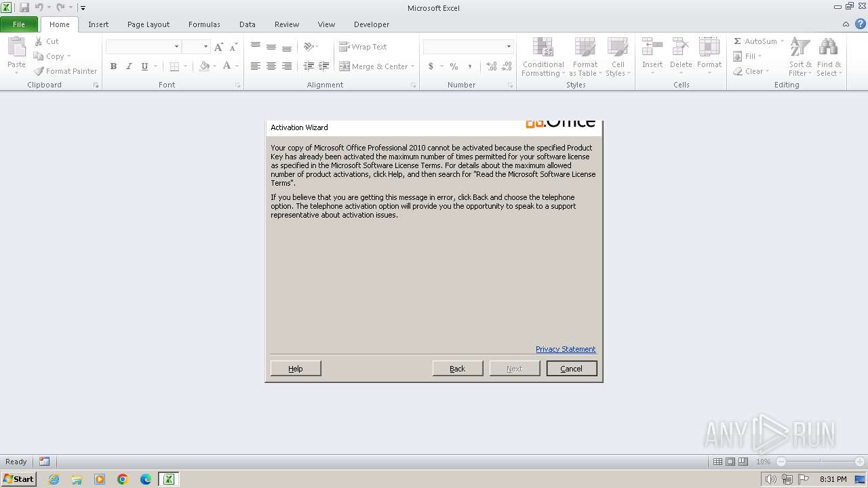Click the Grow Font icon
Viewport: 868px width, 488px height.
coord(218,47)
